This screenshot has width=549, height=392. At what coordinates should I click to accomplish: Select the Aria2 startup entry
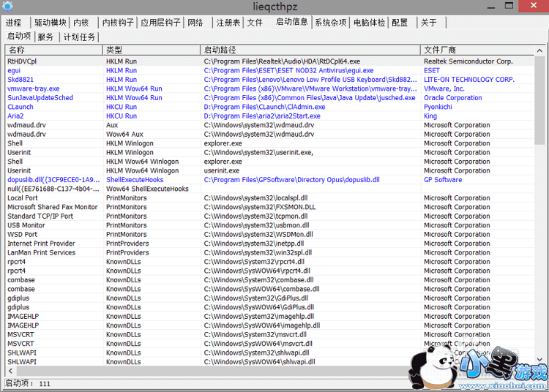pos(269,116)
